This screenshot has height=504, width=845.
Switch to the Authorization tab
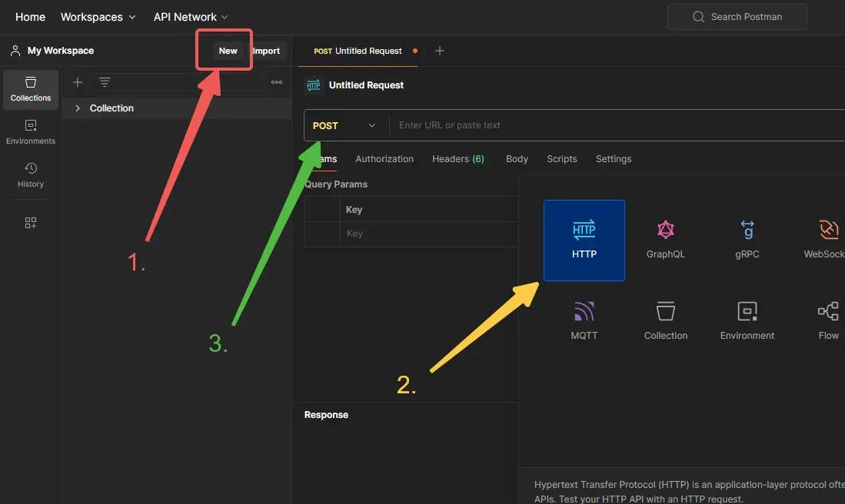[x=384, y=159]
